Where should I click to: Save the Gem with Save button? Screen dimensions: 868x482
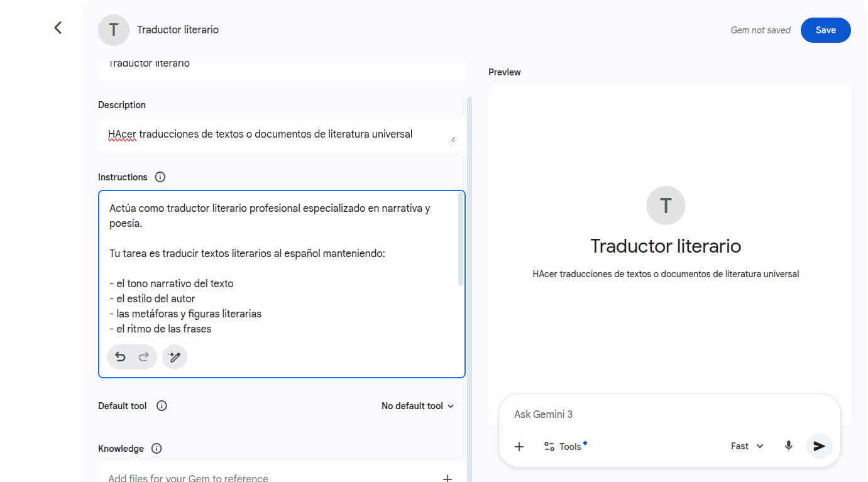[825, 30]
